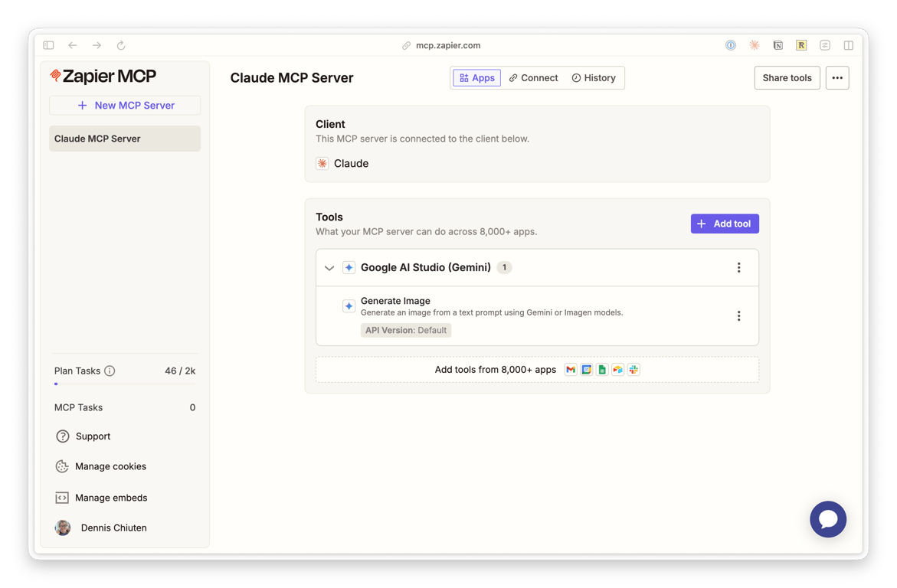Click the Generate Image tool title
This screenshot has height=588, width=897.
pos(395,301)
